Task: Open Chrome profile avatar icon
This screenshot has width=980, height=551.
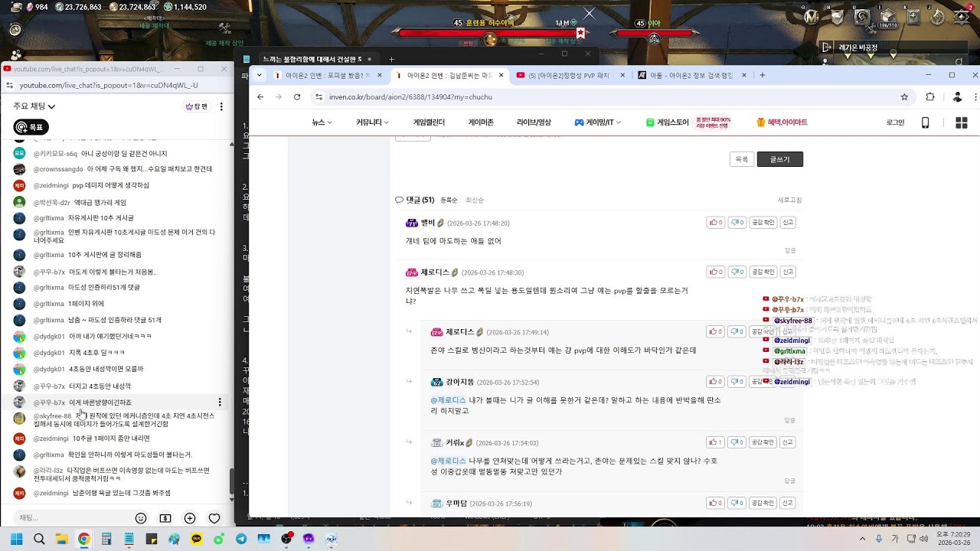Action: point(957,97)
